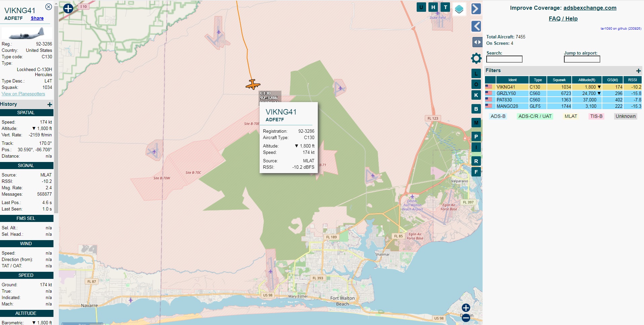The height and width of the screenshot is (325, 644).
Task: Select GRZLY50 row in aircraft table
Action: pos(563,93)
